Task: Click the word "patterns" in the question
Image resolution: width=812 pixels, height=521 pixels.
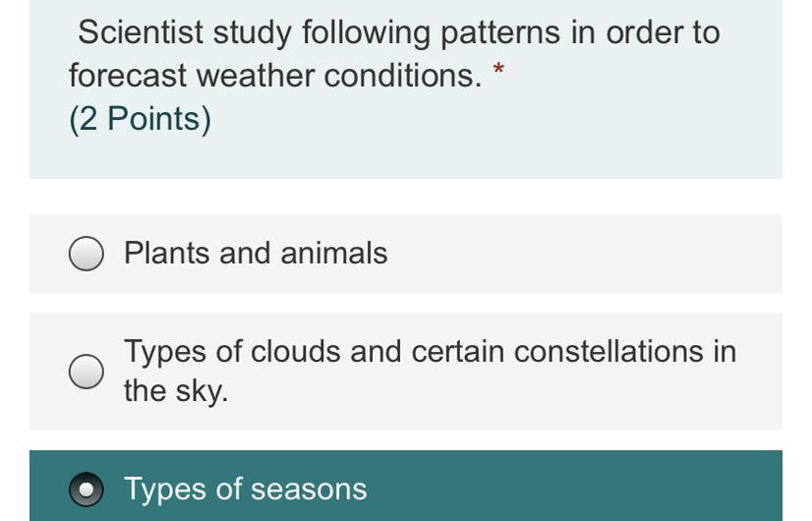Action: 500,32
